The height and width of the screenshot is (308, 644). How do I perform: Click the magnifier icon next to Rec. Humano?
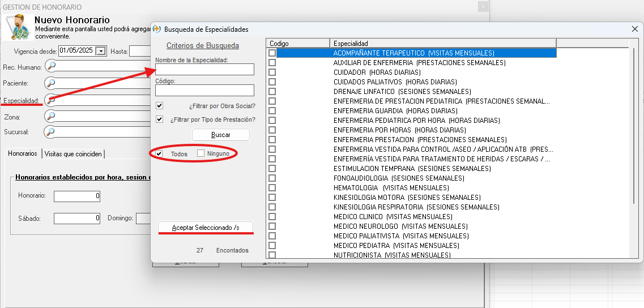click(52, 66)
